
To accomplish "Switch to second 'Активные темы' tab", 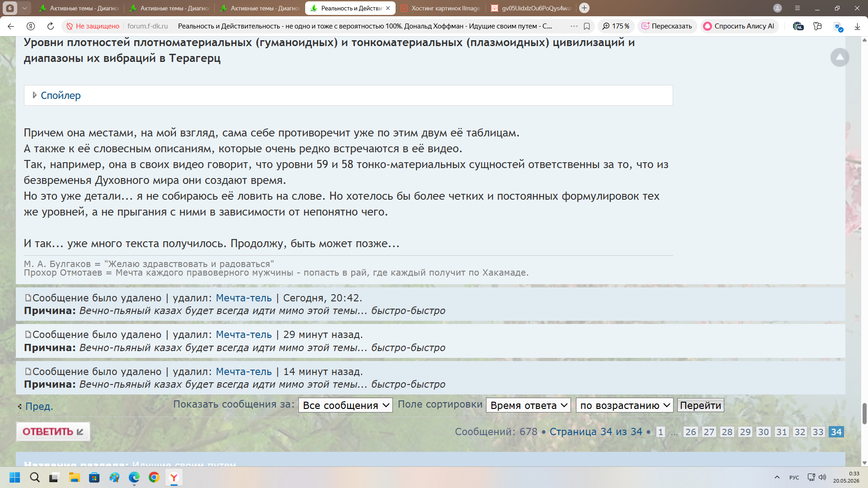I will tap(170, 8).
